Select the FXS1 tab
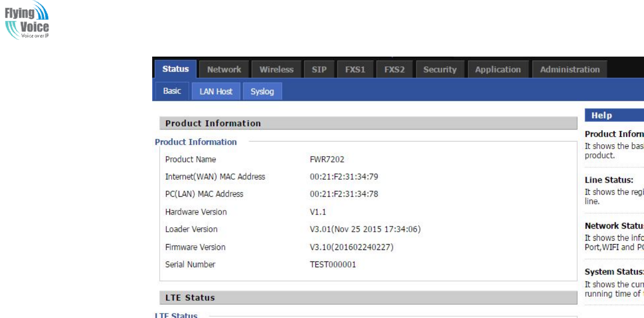This screenshot has height=318, width=644. 355,69
